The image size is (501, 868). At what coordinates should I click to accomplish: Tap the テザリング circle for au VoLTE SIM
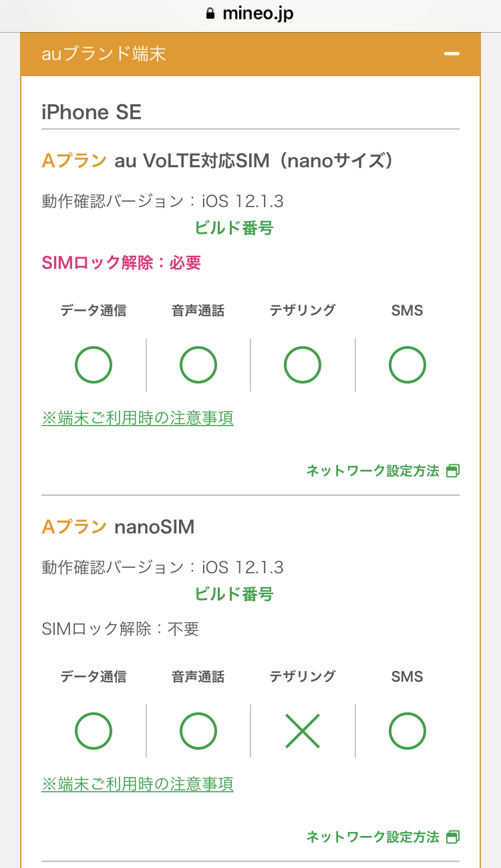point(303,365)
